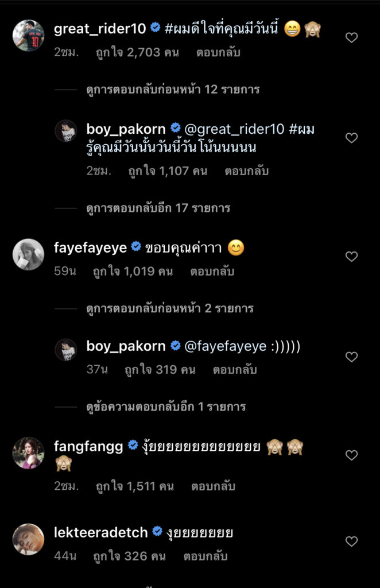Screen dimensions: 380x588
Task: Like great_rider10's comment with the heart
Action: [x=351, y=38]
